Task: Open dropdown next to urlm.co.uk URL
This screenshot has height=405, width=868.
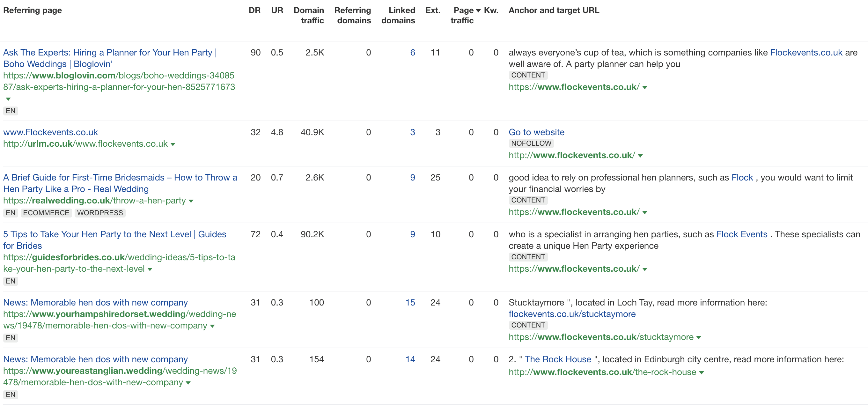Action: 173,144
